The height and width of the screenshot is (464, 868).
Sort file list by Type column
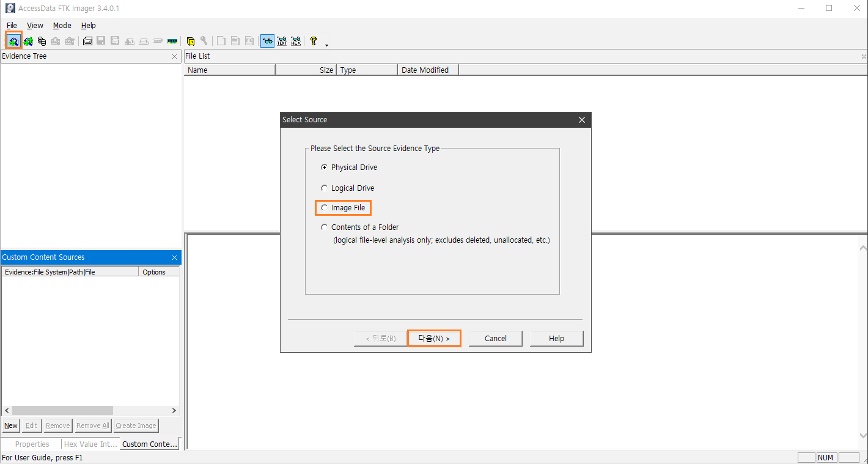pyautogui.click(x=367, y=70)
